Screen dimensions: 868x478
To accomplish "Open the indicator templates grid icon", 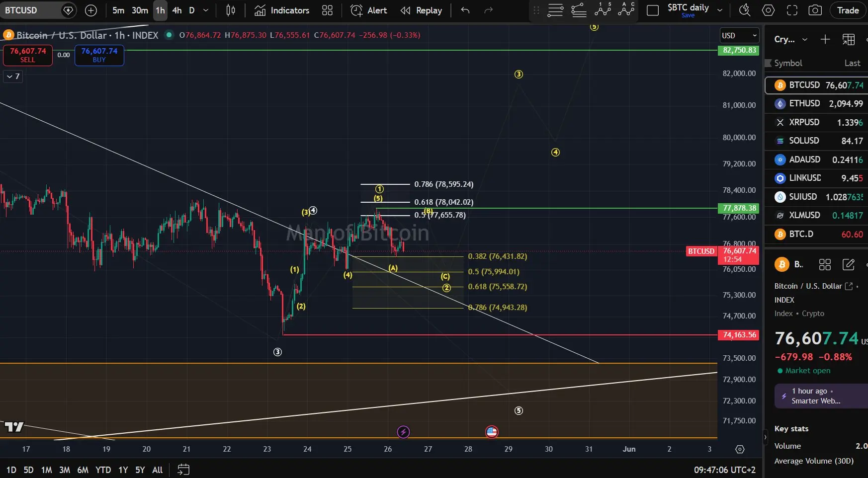I will coord(327,10).
